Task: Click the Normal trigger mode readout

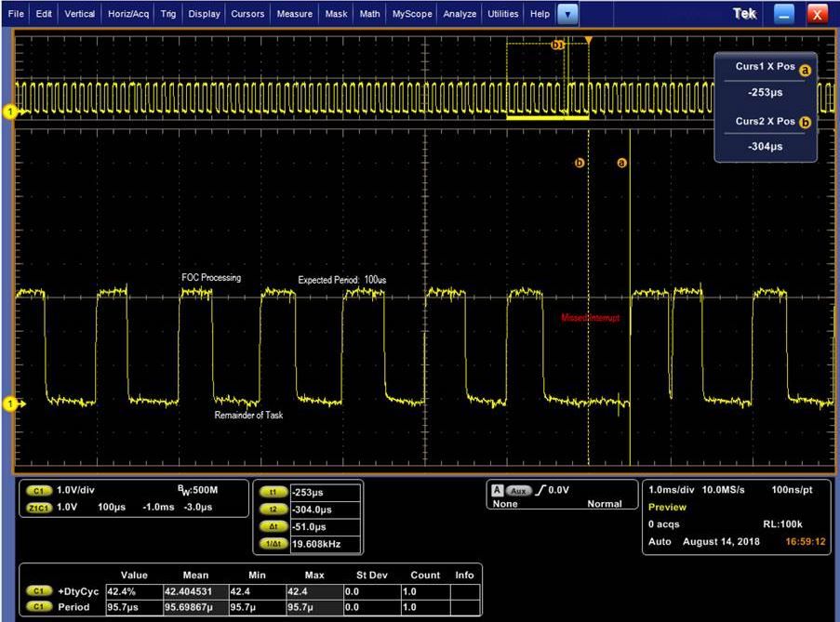Action: click(x=605, y=504)
